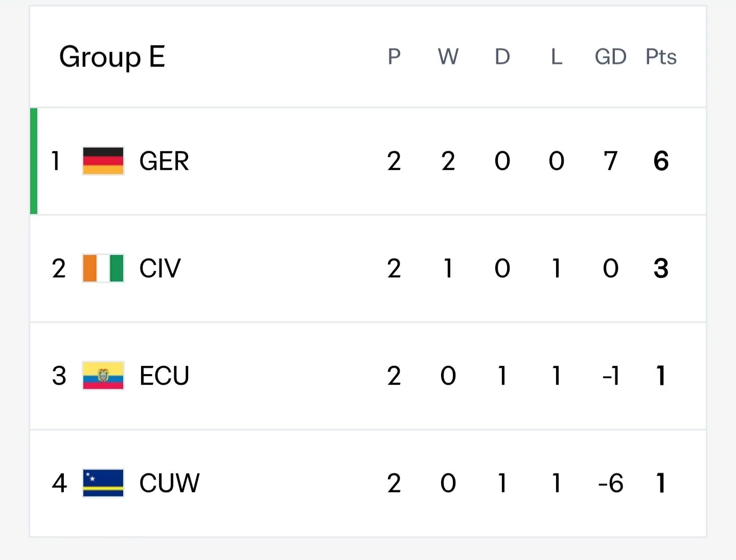
Task: Open the GER team name
Action: 164,161
